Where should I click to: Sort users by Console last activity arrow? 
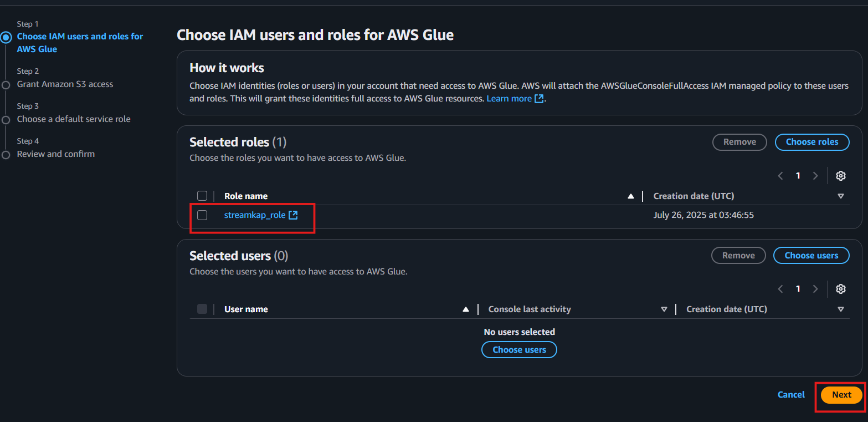tap(664, 309)
